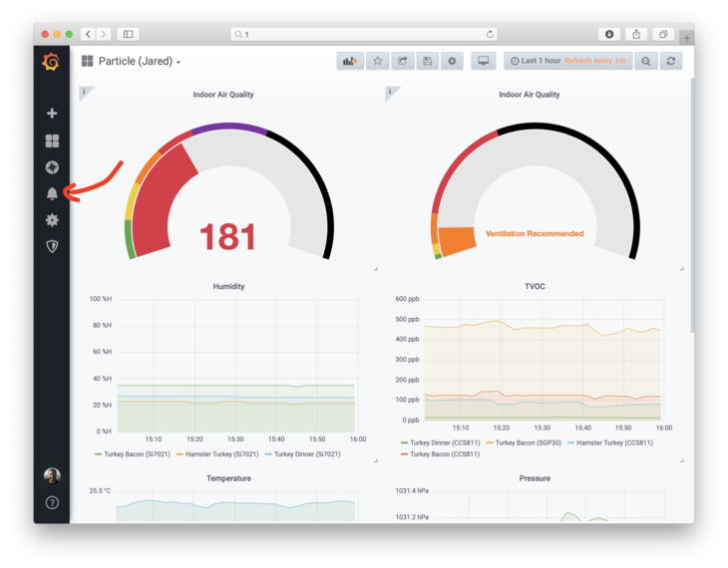Cycle view mode with monitor icon
Viewport: 728px width, 568px height.
coord(484,61)
